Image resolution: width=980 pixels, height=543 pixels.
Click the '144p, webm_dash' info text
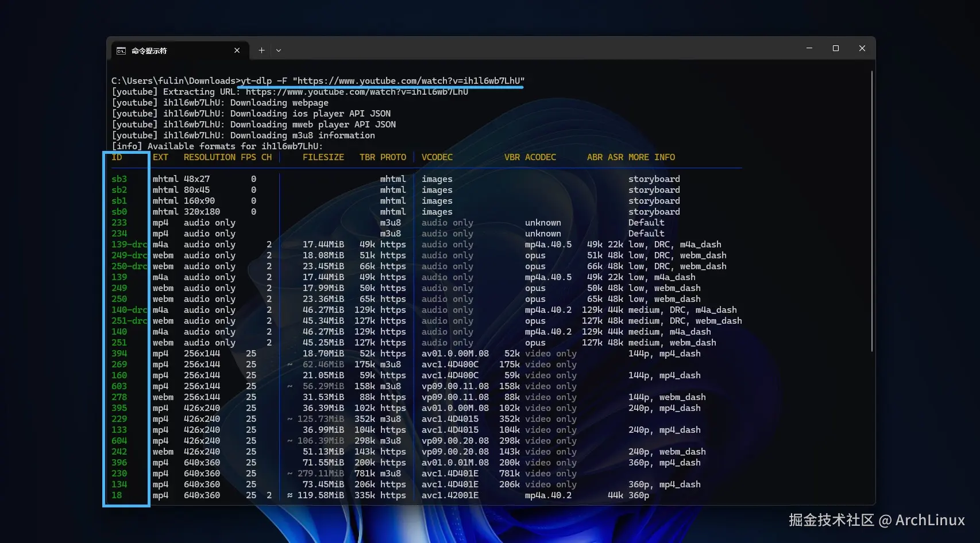(x=667, y=397)
